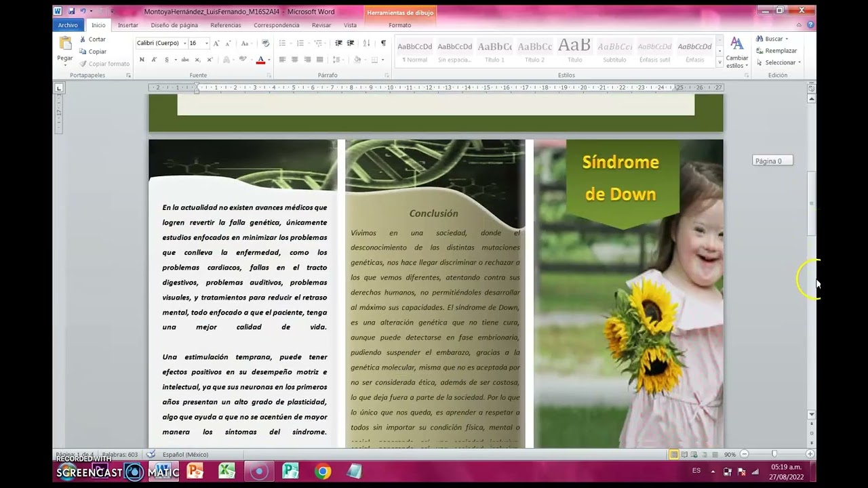Click the numbered list icon

pos(301,43)
